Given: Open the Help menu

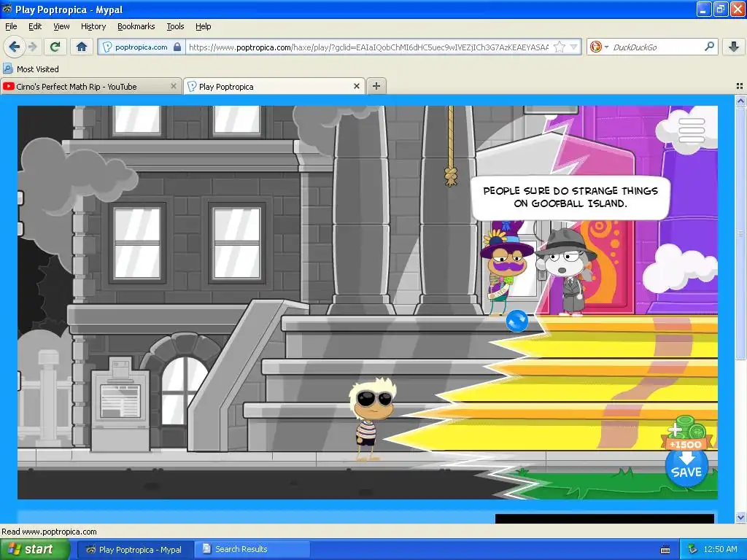Looking at the screenshot, I should [203, 26].
